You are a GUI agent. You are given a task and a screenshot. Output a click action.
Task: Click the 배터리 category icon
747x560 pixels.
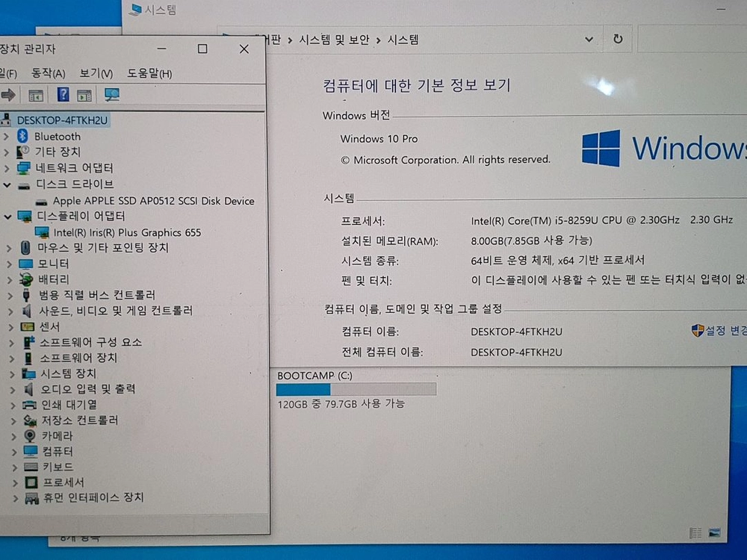pyautogui.click(x=25, y=279)
